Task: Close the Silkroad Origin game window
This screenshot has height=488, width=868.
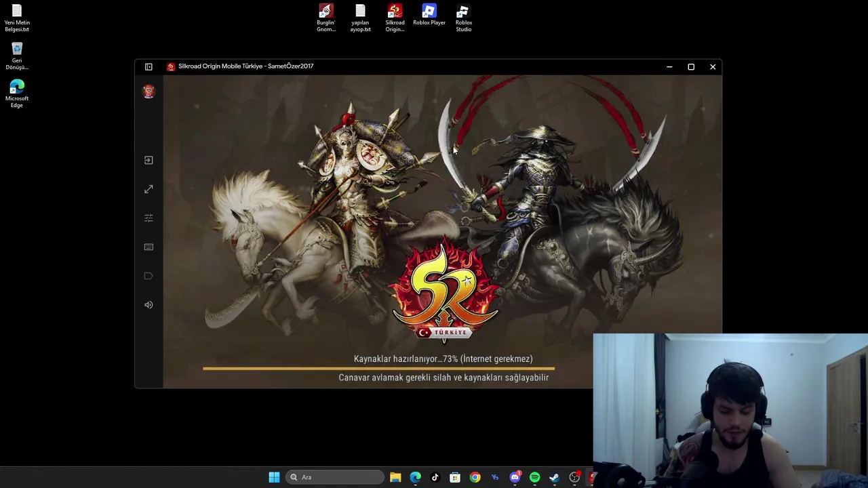Action: (x=713, y=66)
